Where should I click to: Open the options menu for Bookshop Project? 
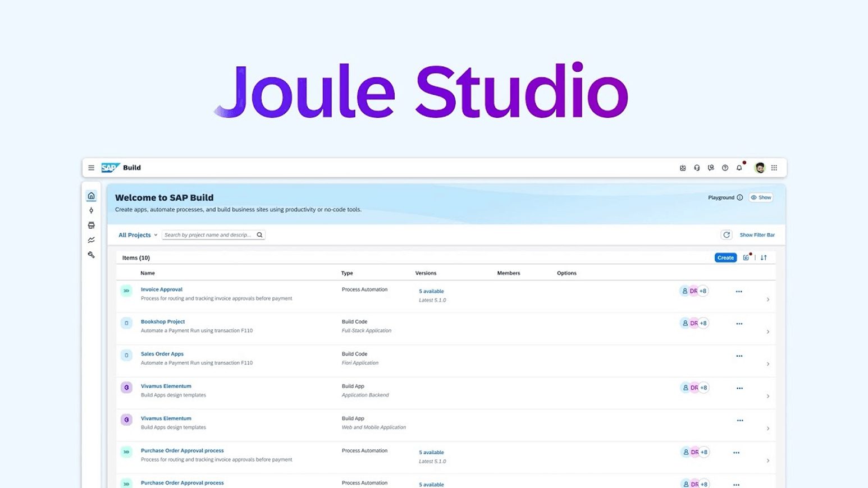pos(739,323)
